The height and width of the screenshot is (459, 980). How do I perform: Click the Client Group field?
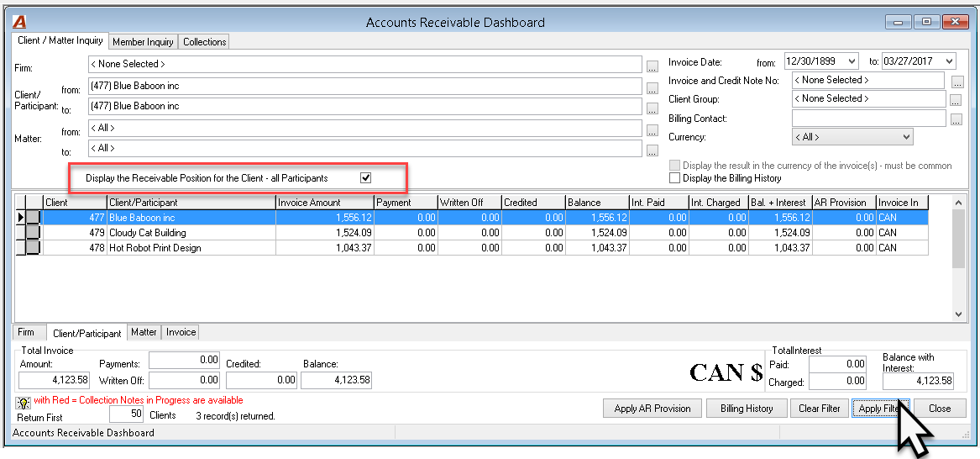point(869,99)
